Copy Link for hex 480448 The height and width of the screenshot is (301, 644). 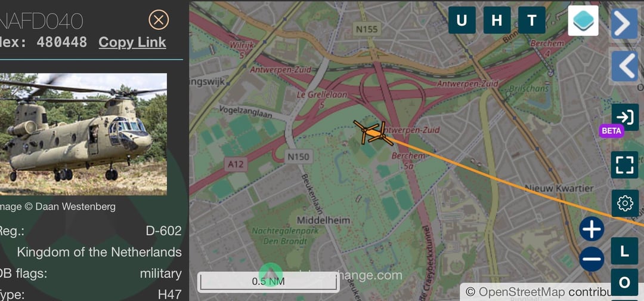click(132, 42)
